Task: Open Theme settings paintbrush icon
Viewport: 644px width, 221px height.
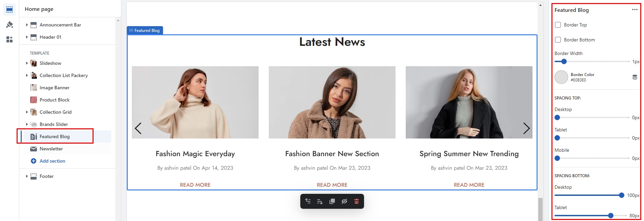Action: [9, 24]
